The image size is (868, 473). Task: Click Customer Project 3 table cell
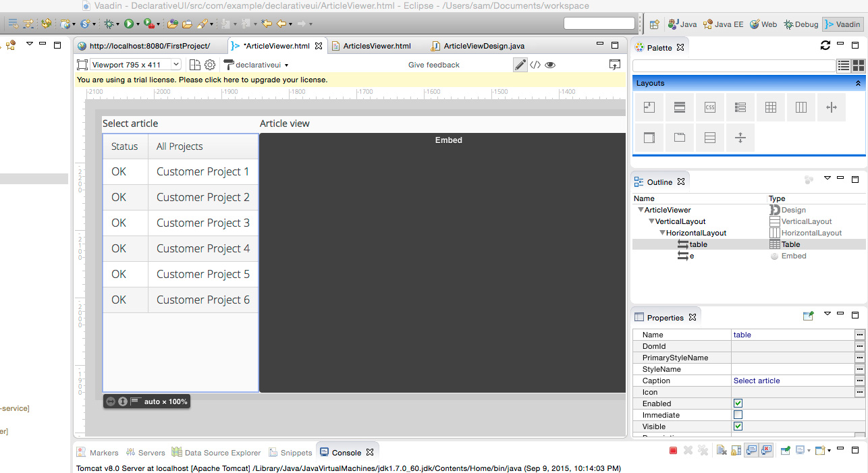tap(202, 223)
